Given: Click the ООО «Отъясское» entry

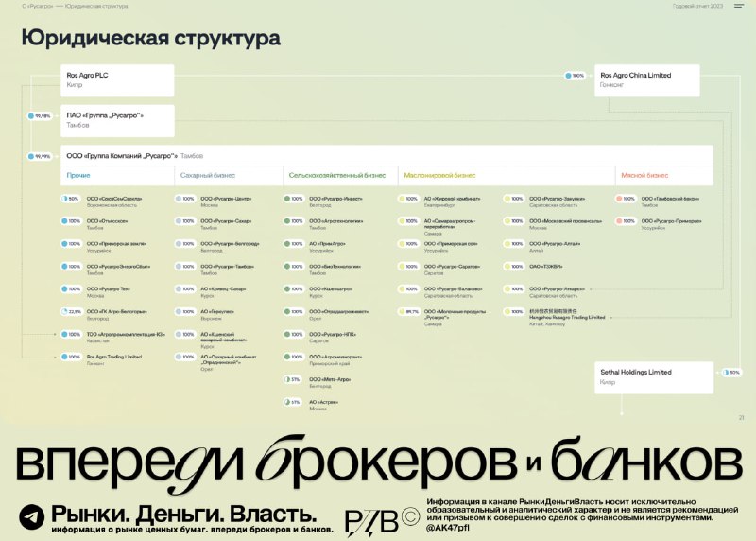Looking at the screenshot, I should point(107,224).
